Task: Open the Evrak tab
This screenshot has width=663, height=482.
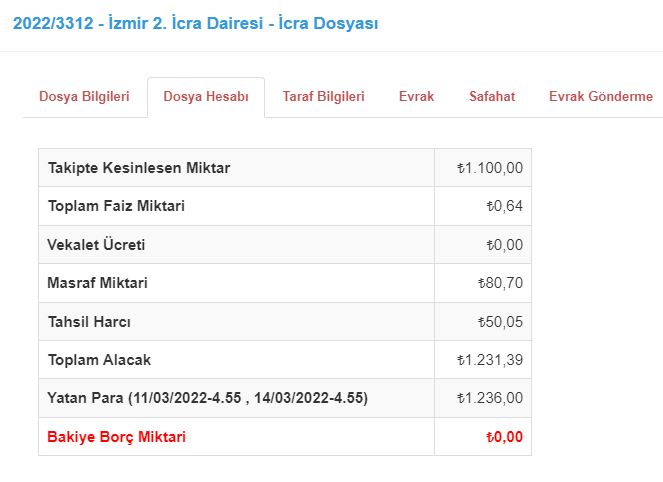Action: (x=416, y=96)
